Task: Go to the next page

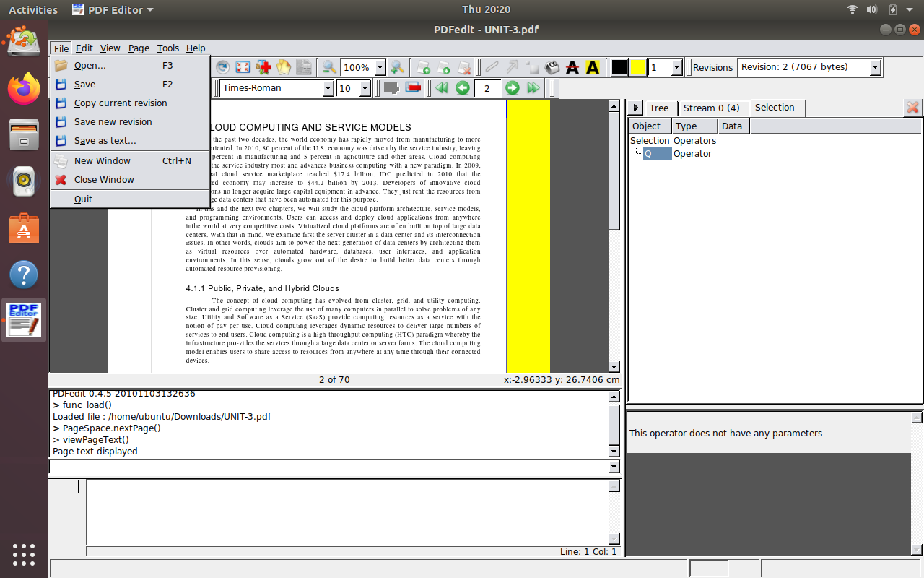Action: (511, 87)
